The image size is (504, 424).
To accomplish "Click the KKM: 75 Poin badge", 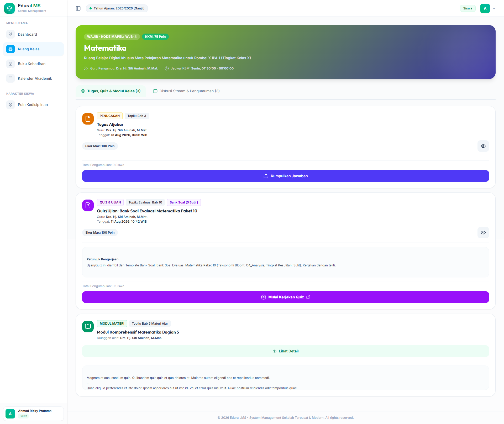I will (155, 37).
